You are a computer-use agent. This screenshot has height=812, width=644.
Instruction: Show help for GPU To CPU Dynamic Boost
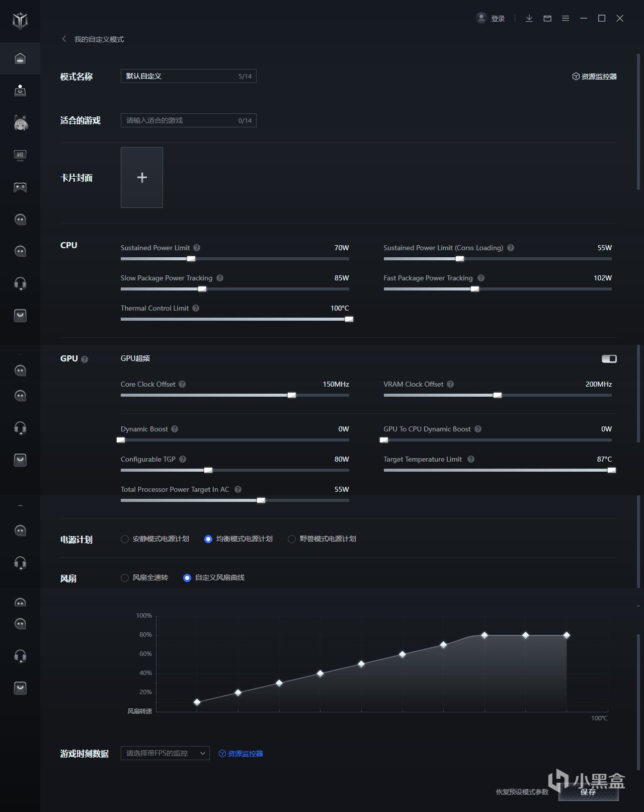coord(478,429)
